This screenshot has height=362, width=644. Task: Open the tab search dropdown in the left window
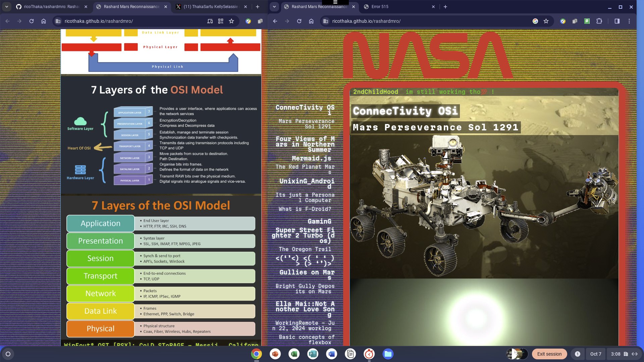pos(7,7)
